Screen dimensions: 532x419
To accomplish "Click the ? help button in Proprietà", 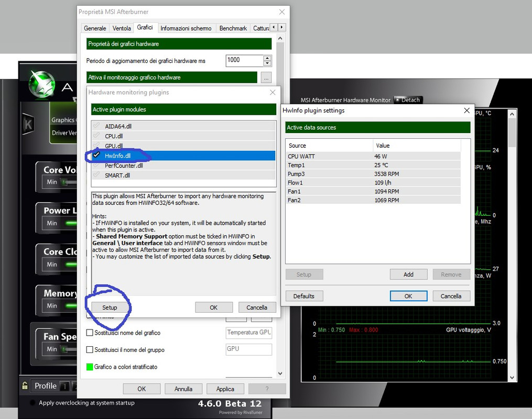I will tap(267, 389).
